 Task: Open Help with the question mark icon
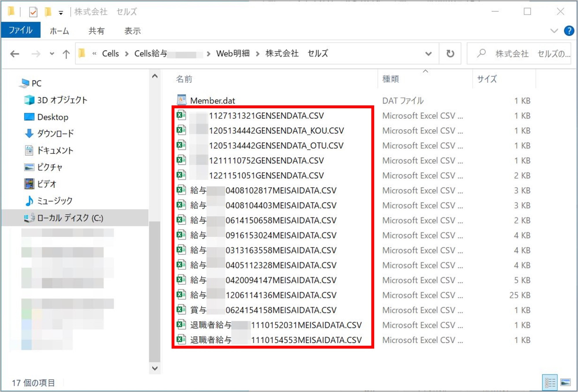pos(569,31)
